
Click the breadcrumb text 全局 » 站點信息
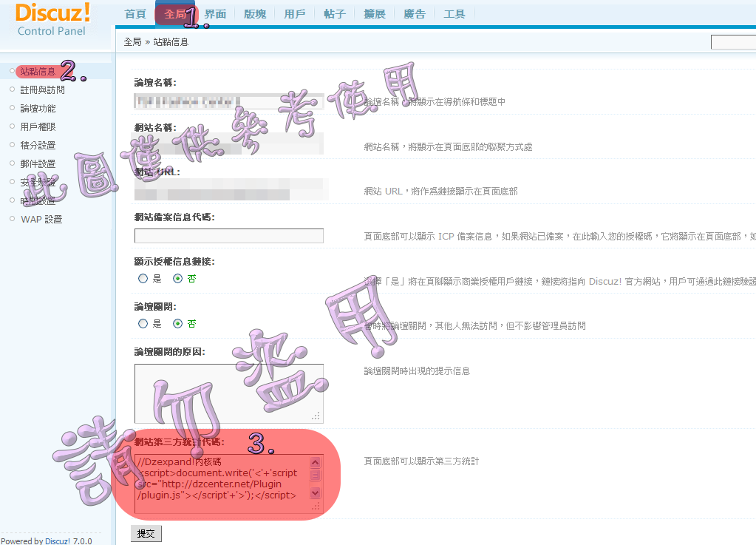click(156, 42)
